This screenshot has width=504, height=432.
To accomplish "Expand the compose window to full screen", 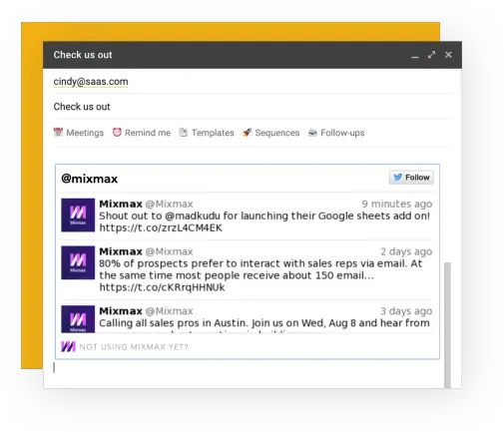I will (x=431, y=55).
